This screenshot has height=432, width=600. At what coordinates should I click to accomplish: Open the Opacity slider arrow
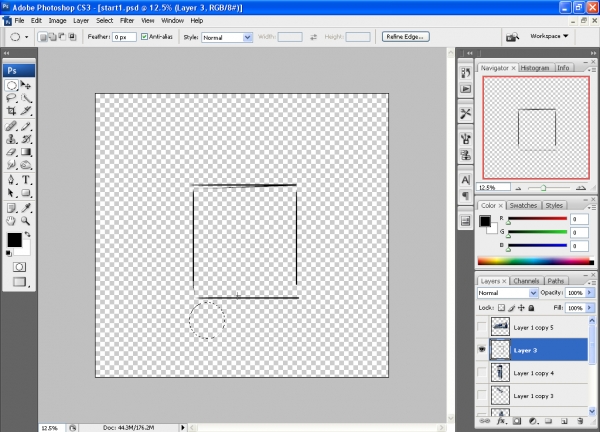[590, 293]
